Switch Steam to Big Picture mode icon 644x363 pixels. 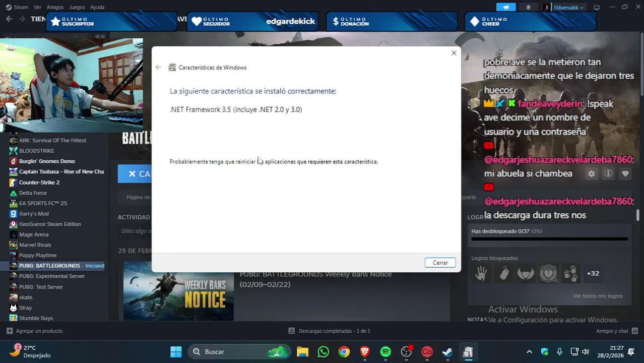597,7
